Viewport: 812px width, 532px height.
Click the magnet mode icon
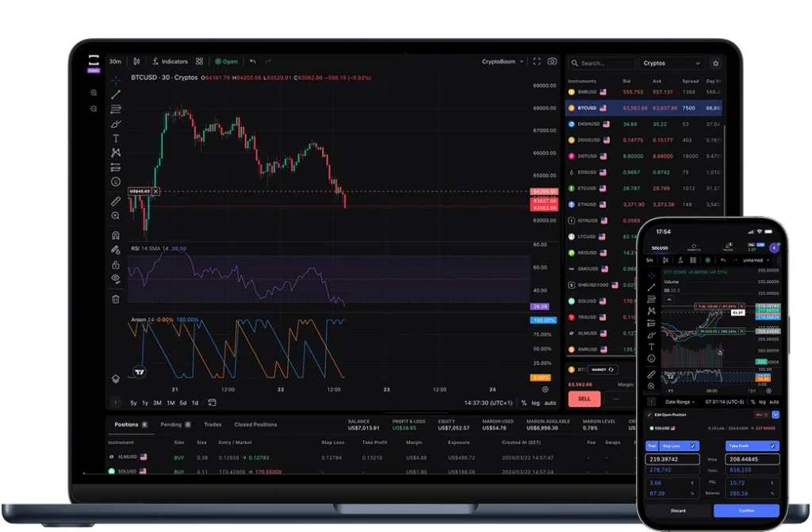[x=116, y=235]
